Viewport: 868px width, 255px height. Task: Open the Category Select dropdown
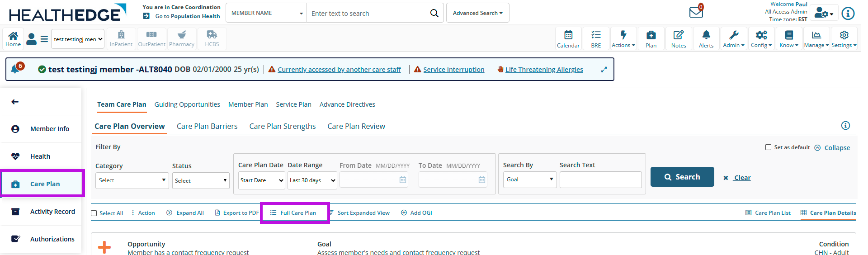pos(132,180)
